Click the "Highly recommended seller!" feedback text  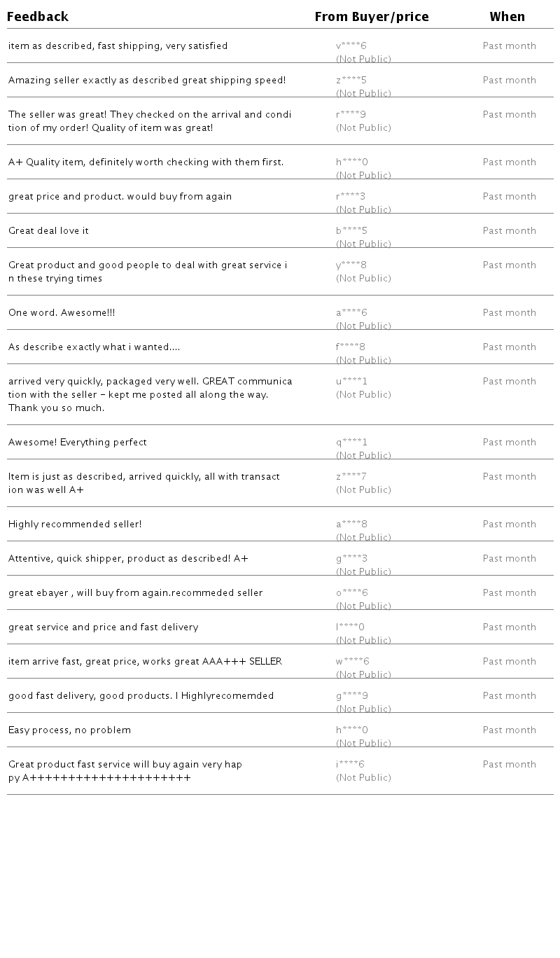75,525
